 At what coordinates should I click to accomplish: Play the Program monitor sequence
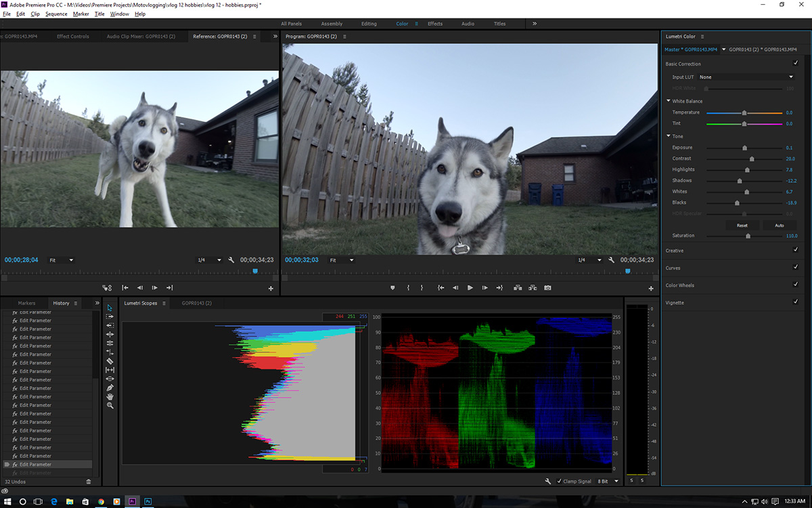pos(470,288)
